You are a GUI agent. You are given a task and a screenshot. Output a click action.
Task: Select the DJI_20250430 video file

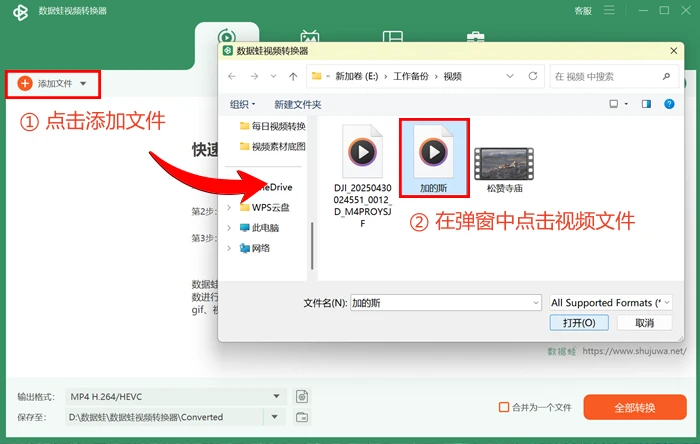(362, 176)
